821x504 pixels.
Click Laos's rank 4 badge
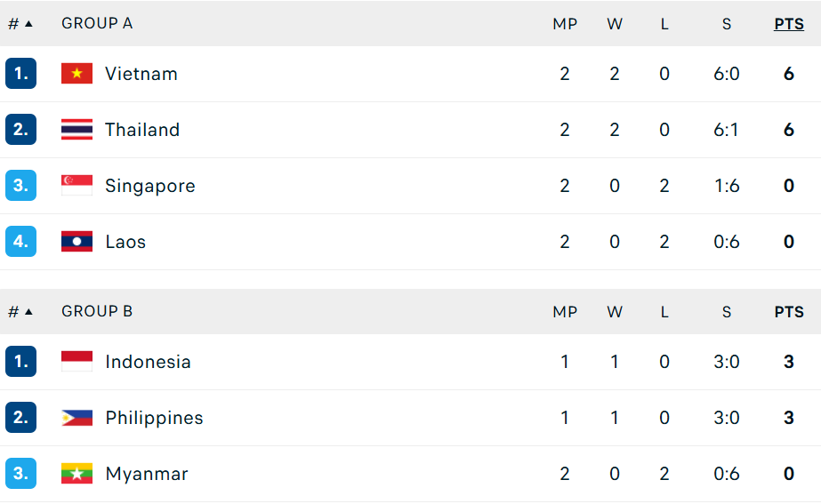[x=20, y=242]
